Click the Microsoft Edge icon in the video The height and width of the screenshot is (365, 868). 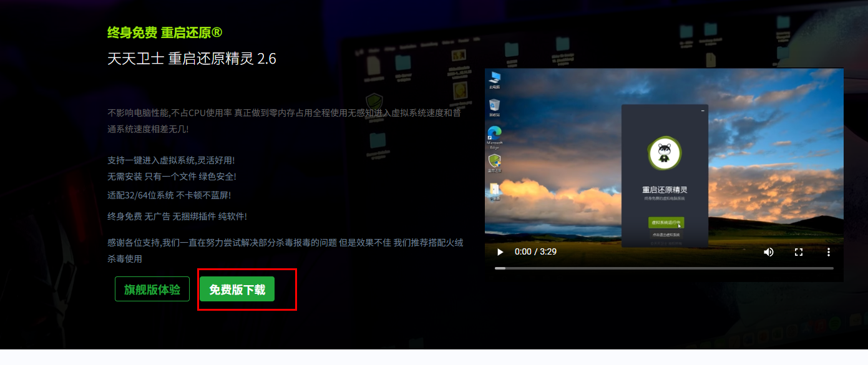click(x=495, y=135)
